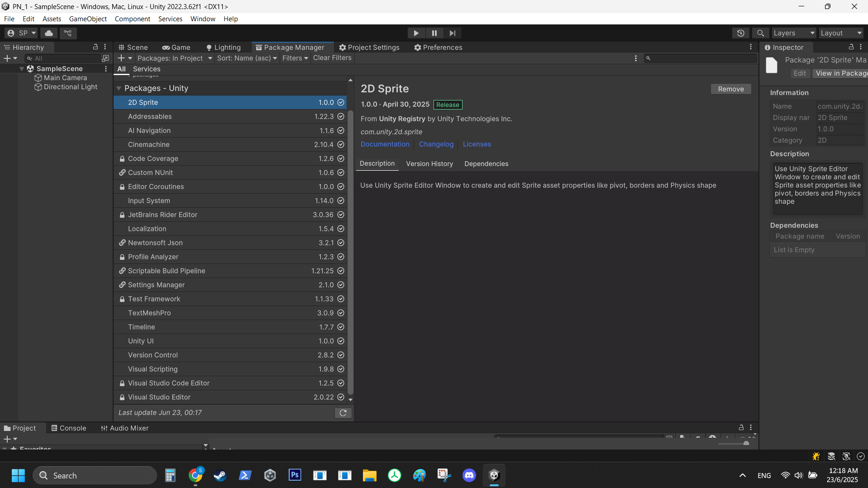Open the Changelog link
868x488 pixels.
(x=436, y=144)
